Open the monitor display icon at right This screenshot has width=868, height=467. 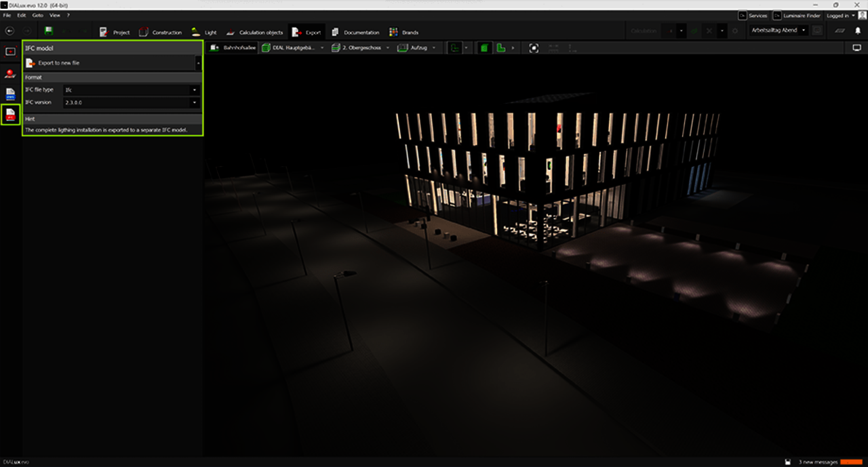coord(856,48)
